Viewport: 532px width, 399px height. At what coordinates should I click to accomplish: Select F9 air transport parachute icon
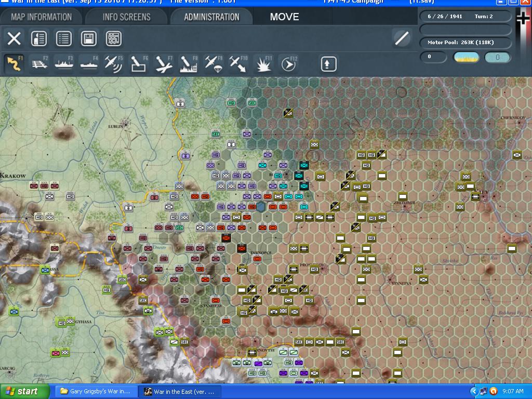pyautogui.click(x=214, y=64)
